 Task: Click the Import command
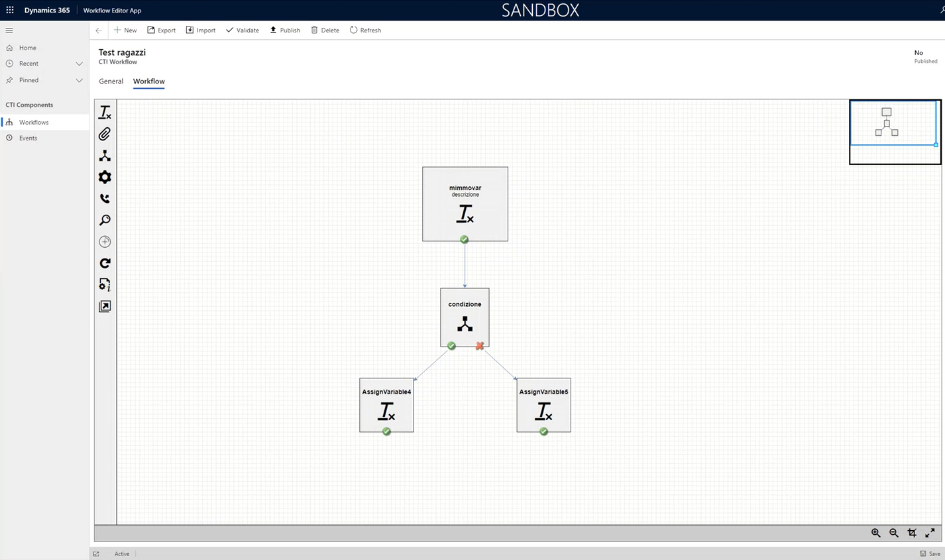point(201,30)
